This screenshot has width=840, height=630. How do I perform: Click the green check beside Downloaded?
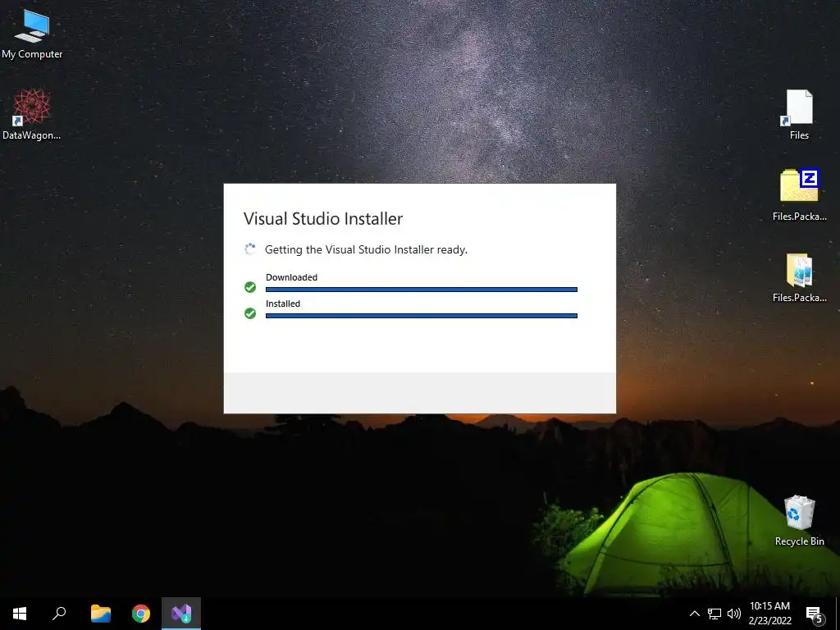(x=250, y=287)
